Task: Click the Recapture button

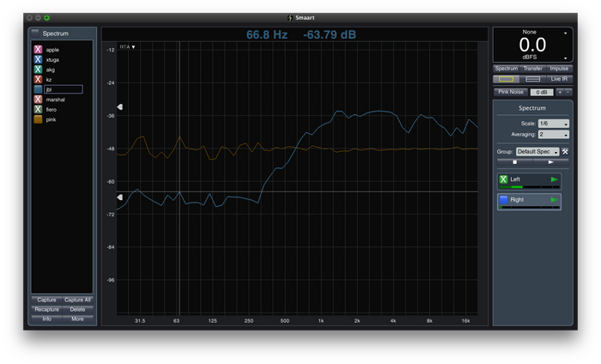Action: click(46, 309)
